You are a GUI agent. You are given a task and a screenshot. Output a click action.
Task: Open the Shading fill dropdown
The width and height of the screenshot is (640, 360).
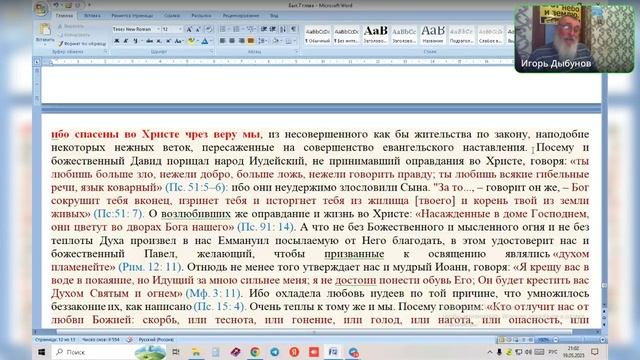(x=277, y=41)
